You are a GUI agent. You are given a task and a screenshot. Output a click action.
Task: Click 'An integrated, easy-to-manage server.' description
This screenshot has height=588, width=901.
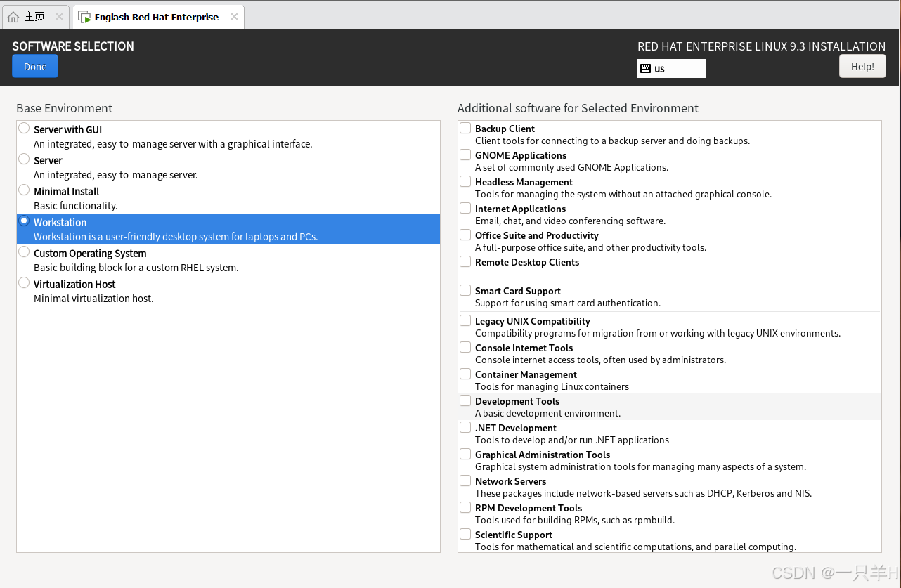[116, 175]
